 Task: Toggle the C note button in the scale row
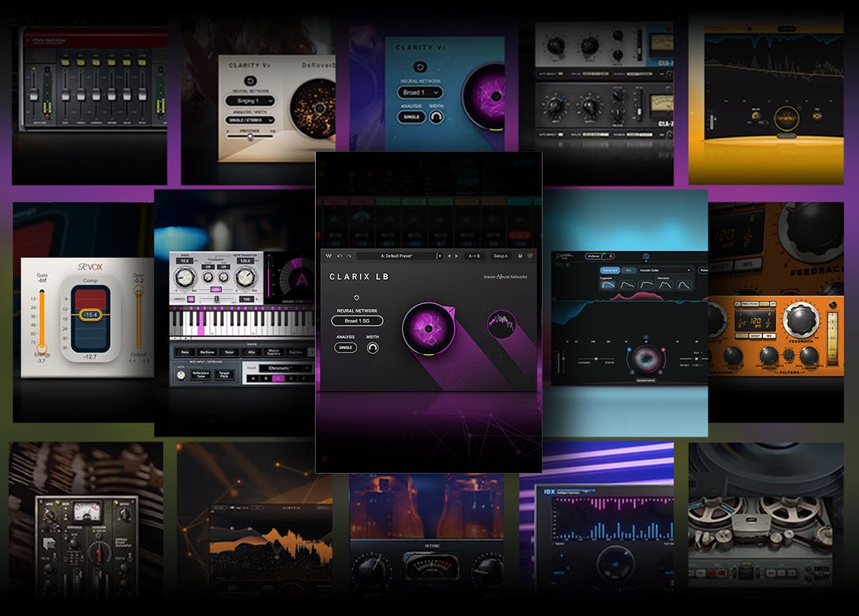pos(280,378)
